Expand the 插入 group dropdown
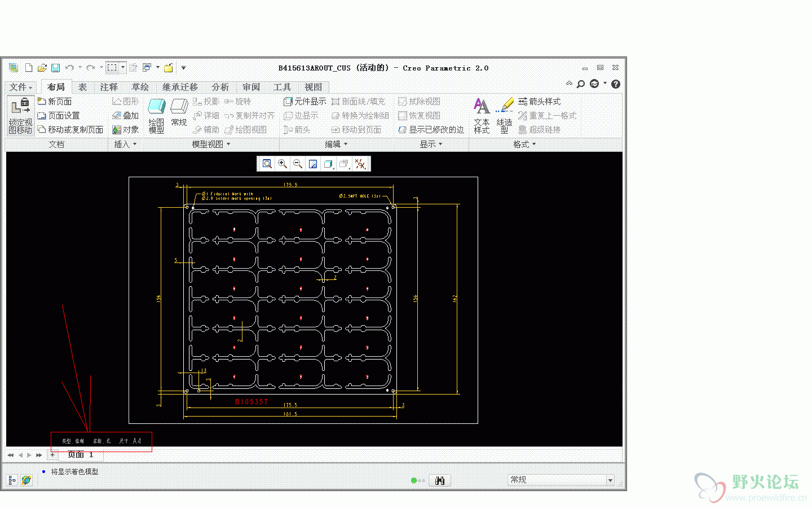Viewport: 812px width, 508px height. [125, 144]
